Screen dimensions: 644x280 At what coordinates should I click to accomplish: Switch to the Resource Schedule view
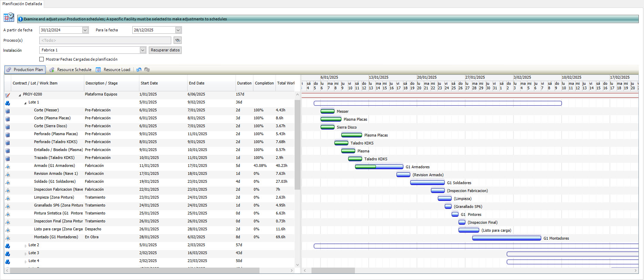tap(71, 70)
